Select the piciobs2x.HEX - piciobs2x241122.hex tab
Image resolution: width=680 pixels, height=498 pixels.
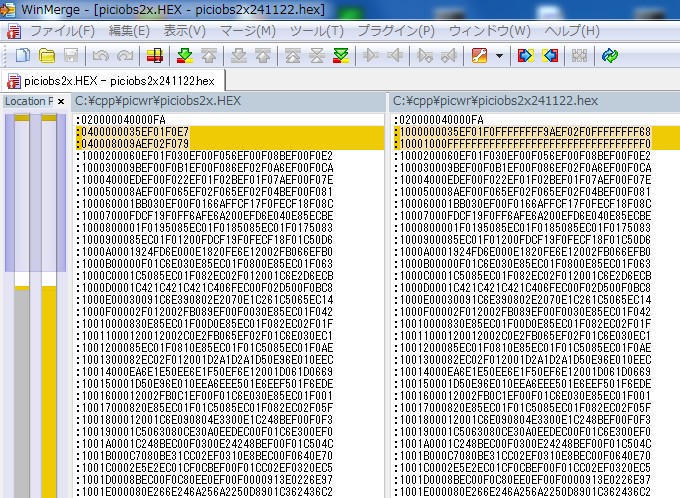point(113,81)
